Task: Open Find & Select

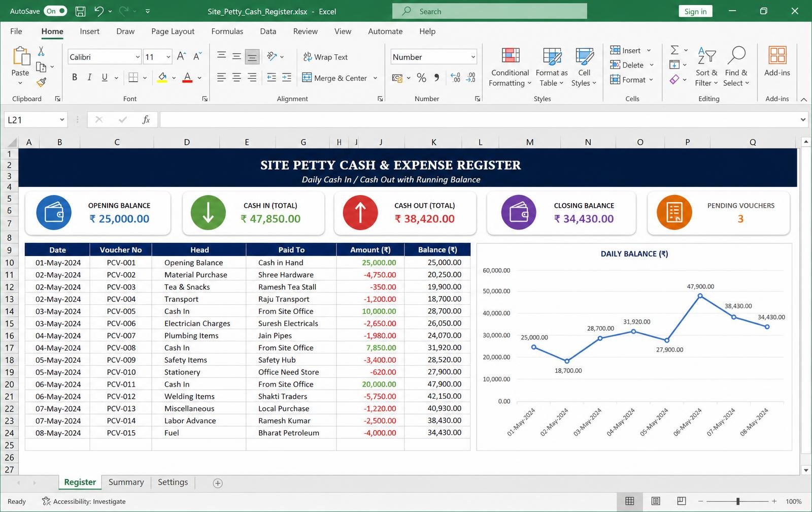Action: click(736, 67)
